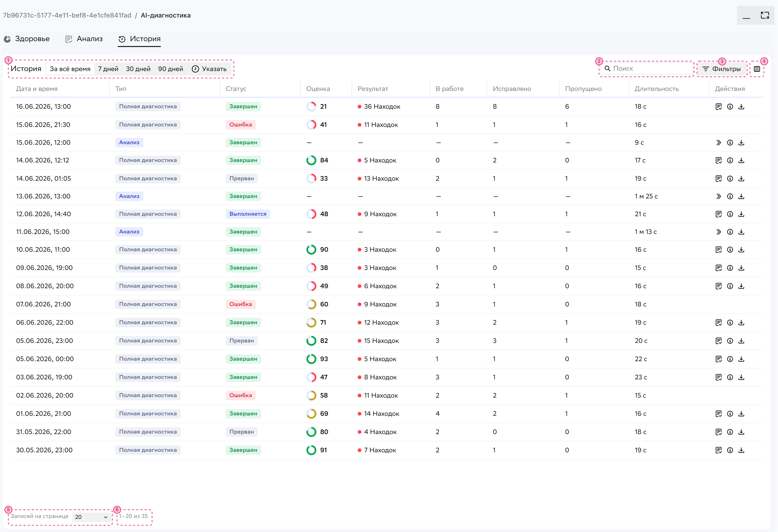Screen dimensions: 778x532
Task: Switch to the 'Анализ' tab
Action: (84, 39)
